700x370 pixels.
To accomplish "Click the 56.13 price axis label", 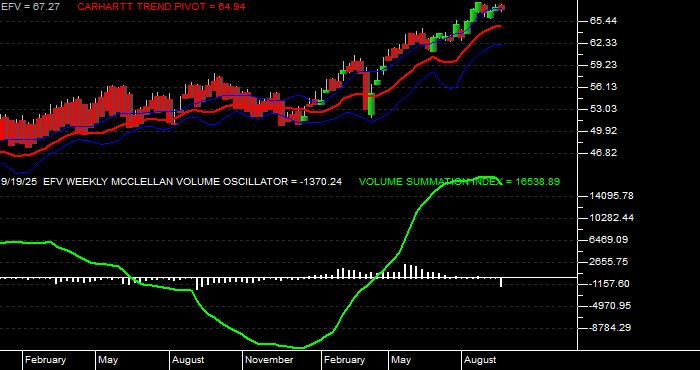I will [x=603, y=87].
